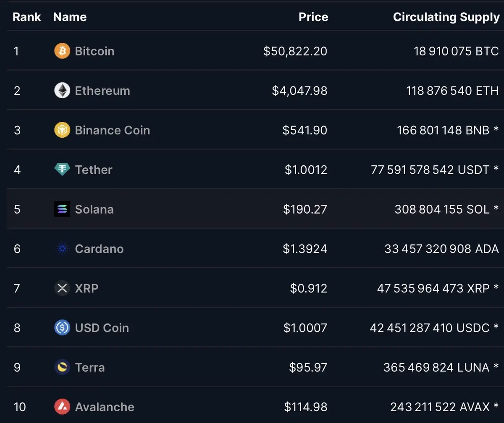Open the Bitcoin coin page link
Viewport: 504px width, 423px height.
(94, 51)
